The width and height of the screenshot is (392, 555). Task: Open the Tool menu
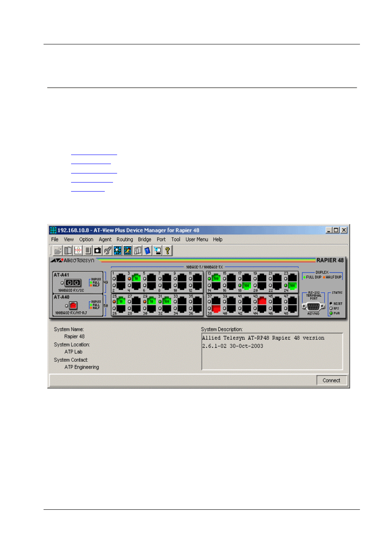tap(176, 239)
